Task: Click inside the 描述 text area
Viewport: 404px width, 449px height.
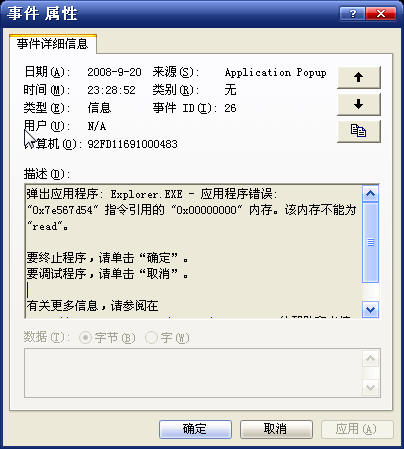Action: coord(193,251)
